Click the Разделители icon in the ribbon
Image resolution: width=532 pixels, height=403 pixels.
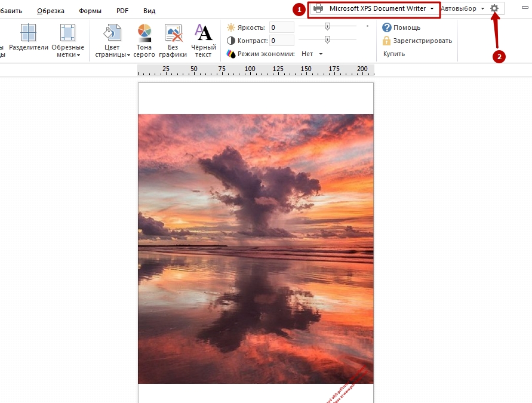(28, 34)
